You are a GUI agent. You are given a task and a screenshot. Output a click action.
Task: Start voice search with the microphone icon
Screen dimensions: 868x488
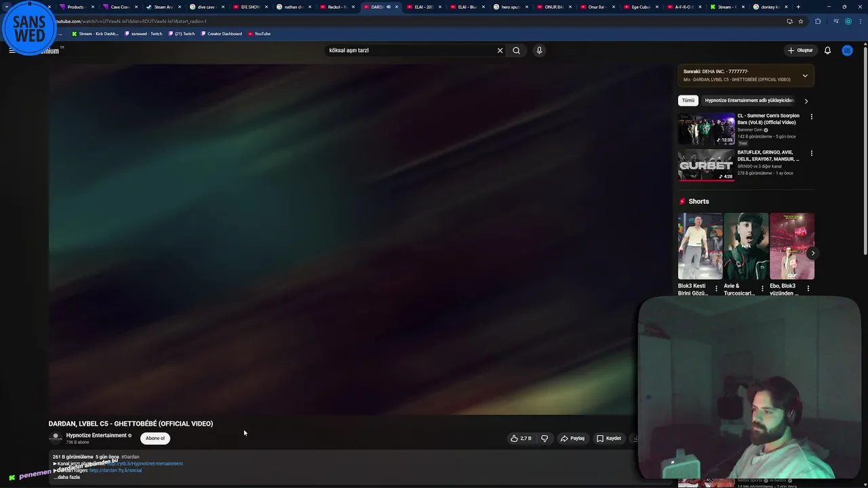(x=539, y=50)
